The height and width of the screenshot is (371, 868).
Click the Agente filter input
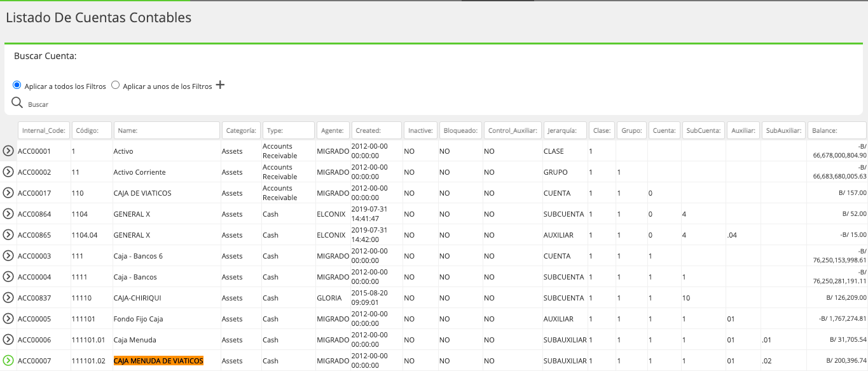(x=333, y=130)
